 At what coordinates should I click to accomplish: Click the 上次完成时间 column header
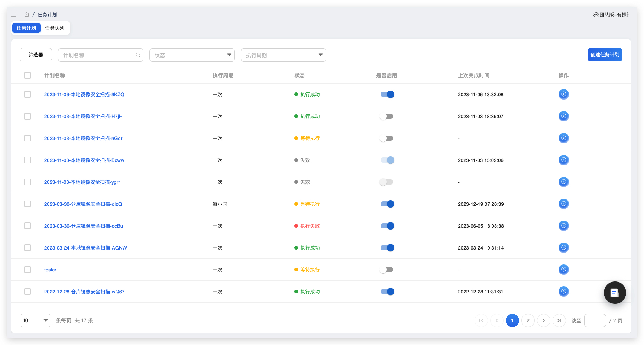473,75
